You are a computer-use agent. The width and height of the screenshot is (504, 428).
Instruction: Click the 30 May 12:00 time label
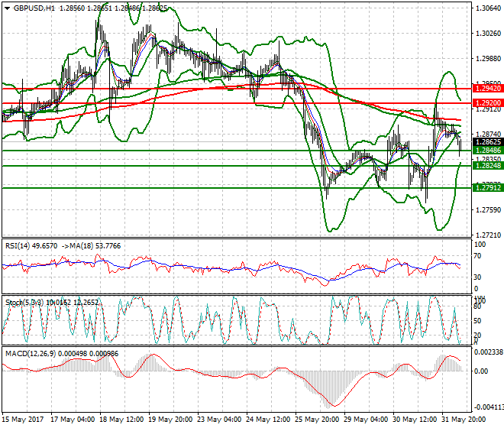click(415, 420)
